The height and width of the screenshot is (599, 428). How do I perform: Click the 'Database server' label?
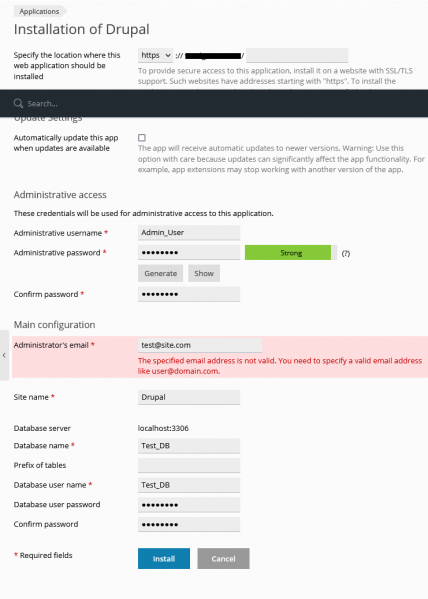42,428
